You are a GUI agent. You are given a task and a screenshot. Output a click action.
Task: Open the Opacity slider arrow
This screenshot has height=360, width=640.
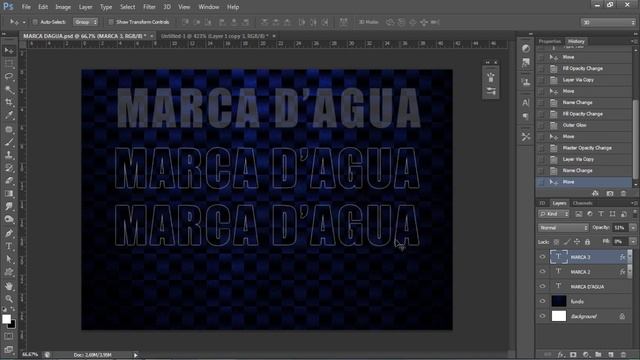click(x=633, y=228)
